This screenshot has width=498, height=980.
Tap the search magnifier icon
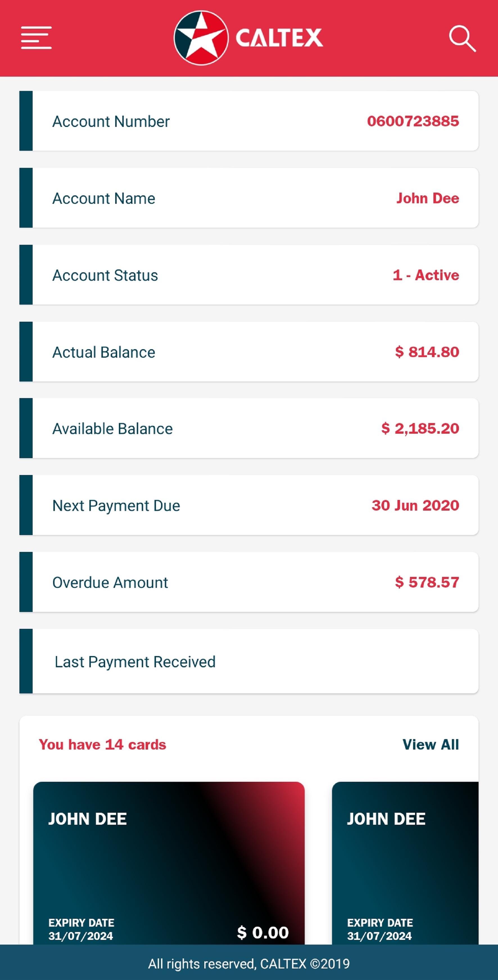(462, 38)
